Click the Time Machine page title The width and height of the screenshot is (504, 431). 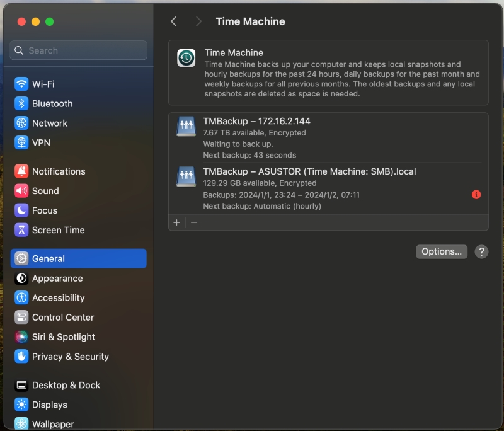pyautogui.click(x=250, y=21)
